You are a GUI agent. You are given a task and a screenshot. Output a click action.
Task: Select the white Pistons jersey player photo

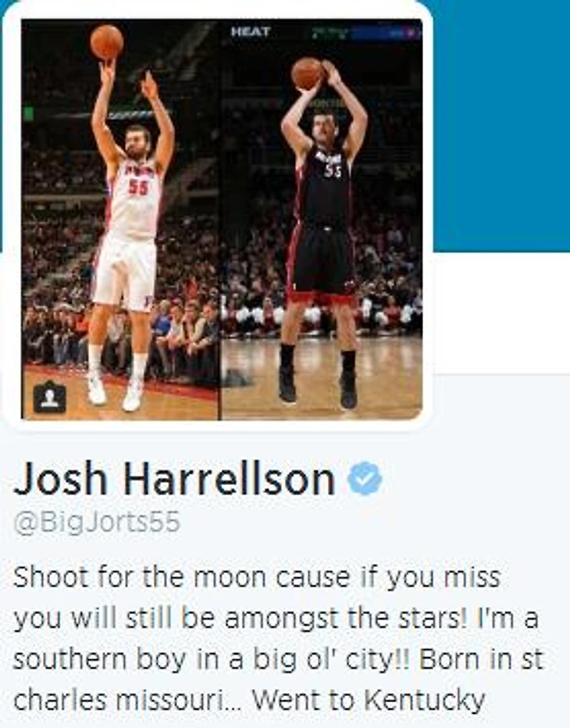pos(121,219)
